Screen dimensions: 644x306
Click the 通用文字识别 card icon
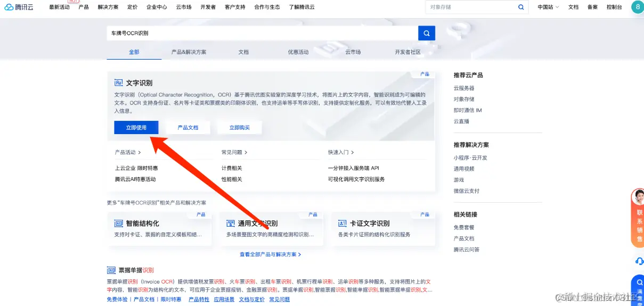point(231,223)
